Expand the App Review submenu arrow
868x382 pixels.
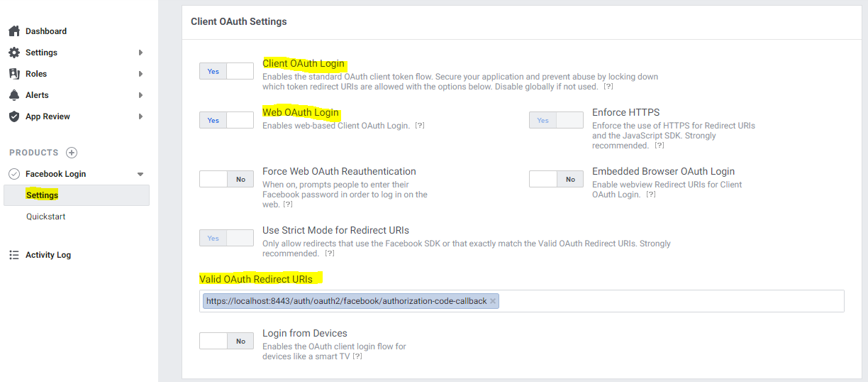140,116
